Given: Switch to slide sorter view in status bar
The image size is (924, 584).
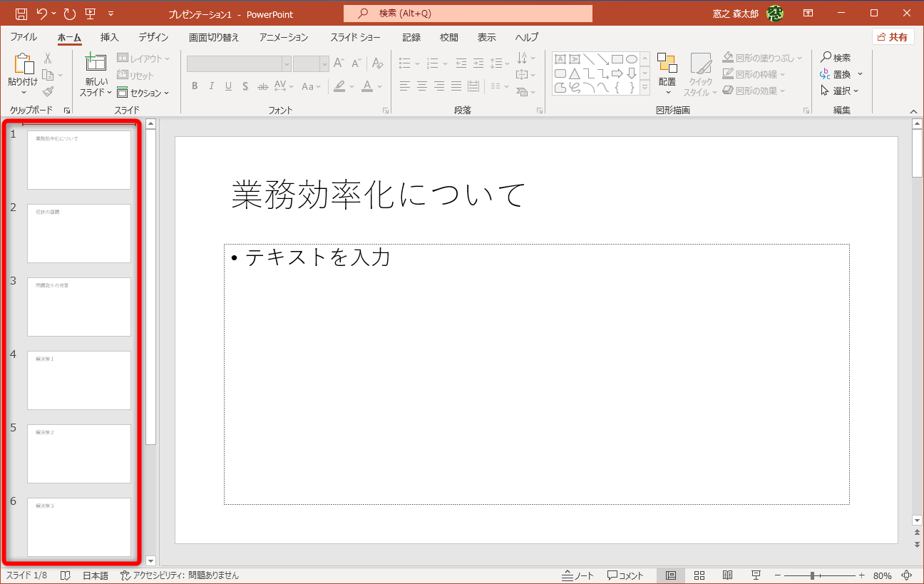Looking at the screenshot, I should 699,575.
